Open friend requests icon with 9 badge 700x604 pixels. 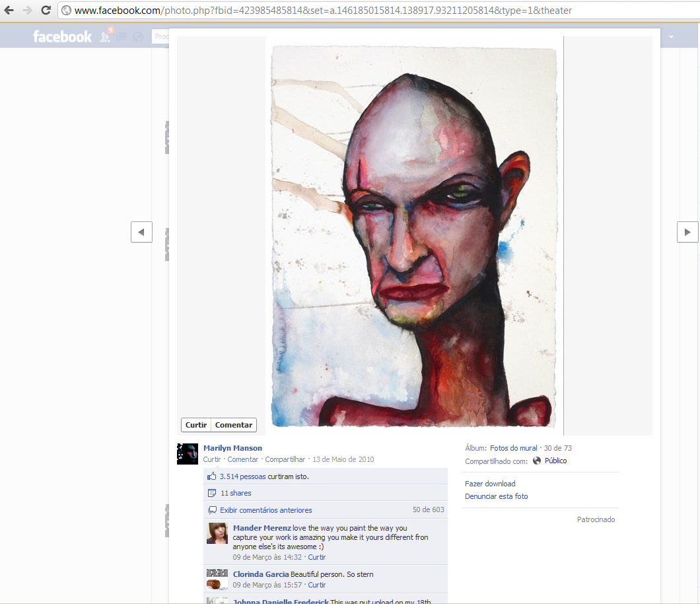pyautogui.click(x=106, y=36)
